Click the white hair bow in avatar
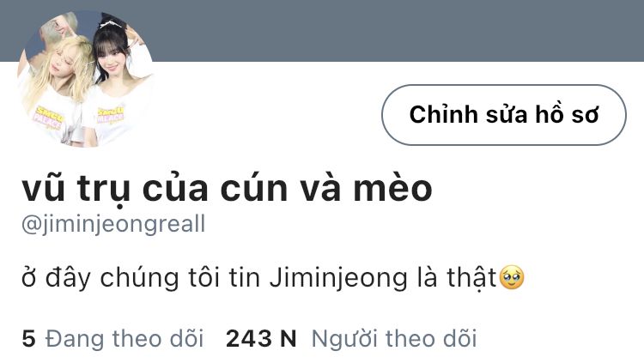Viewport: 644px width, 363px height. (x=110, y=25)
